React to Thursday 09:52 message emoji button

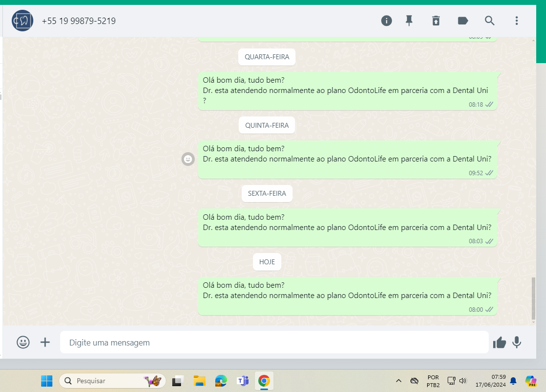pyautogui.click(x=188, y=159)
